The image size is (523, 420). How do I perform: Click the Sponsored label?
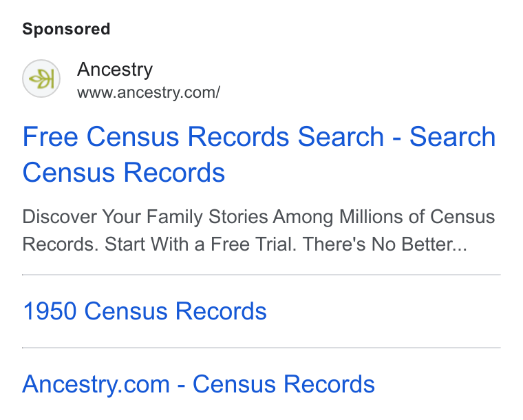click(66, 29)
